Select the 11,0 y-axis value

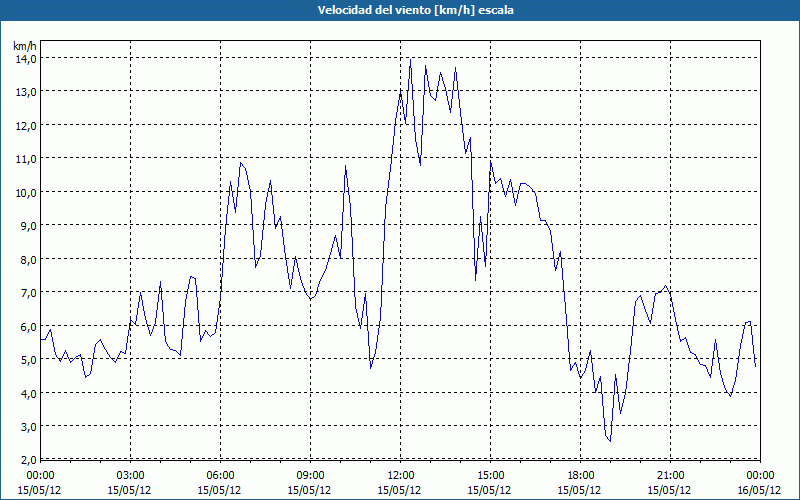coord(26,159)
